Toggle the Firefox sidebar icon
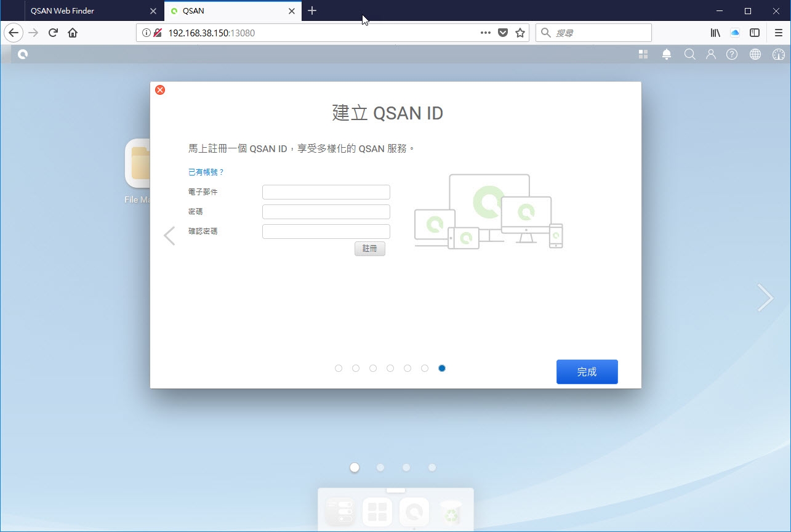The height and width of the screenshot is (532, 791). (x=755, y=33)
